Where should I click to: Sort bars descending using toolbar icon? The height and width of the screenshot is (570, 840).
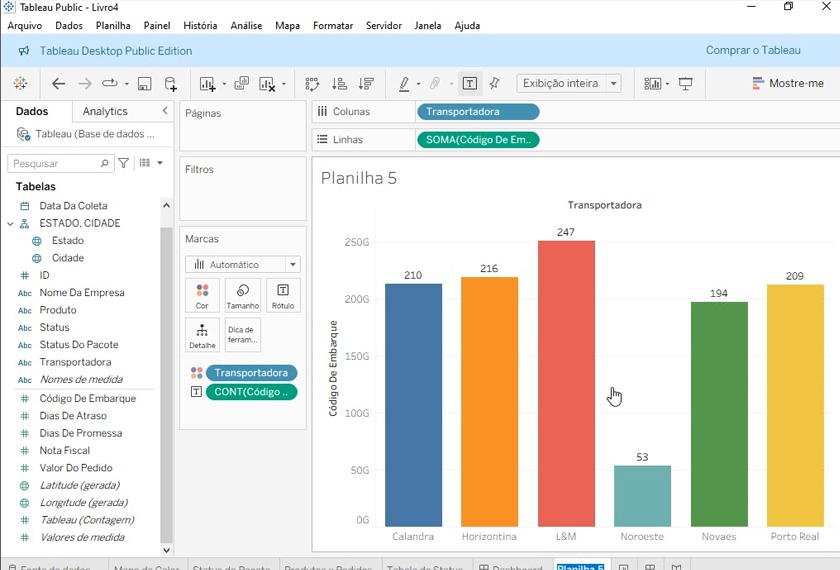tap(366, 84)
